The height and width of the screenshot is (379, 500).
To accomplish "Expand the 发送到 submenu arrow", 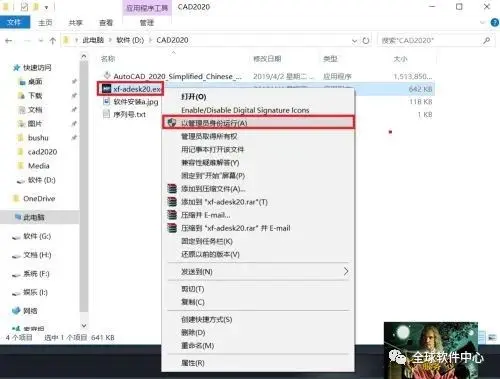I will (x=346, y=271).
